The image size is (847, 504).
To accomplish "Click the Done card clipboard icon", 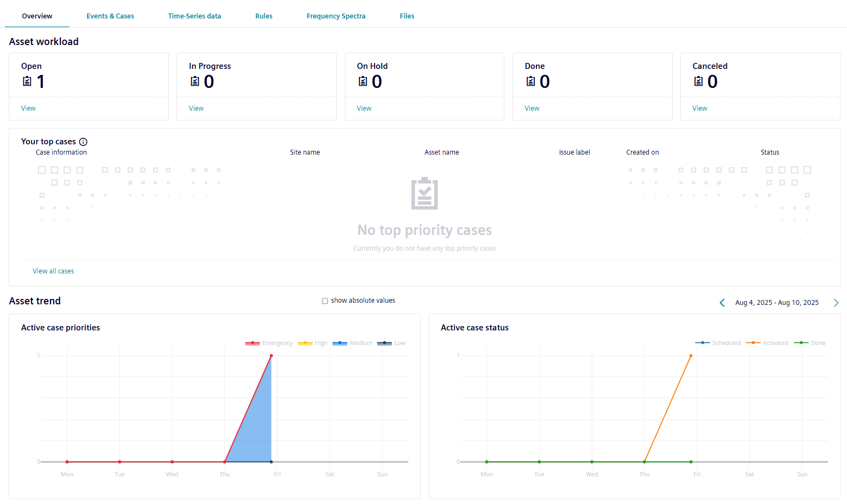I will [x=530, y=81].
